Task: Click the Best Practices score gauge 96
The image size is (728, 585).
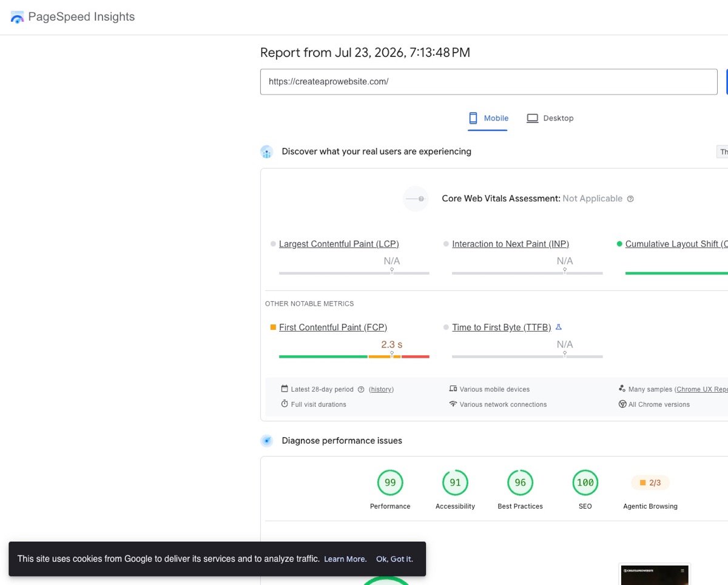Action: [520, 483]
